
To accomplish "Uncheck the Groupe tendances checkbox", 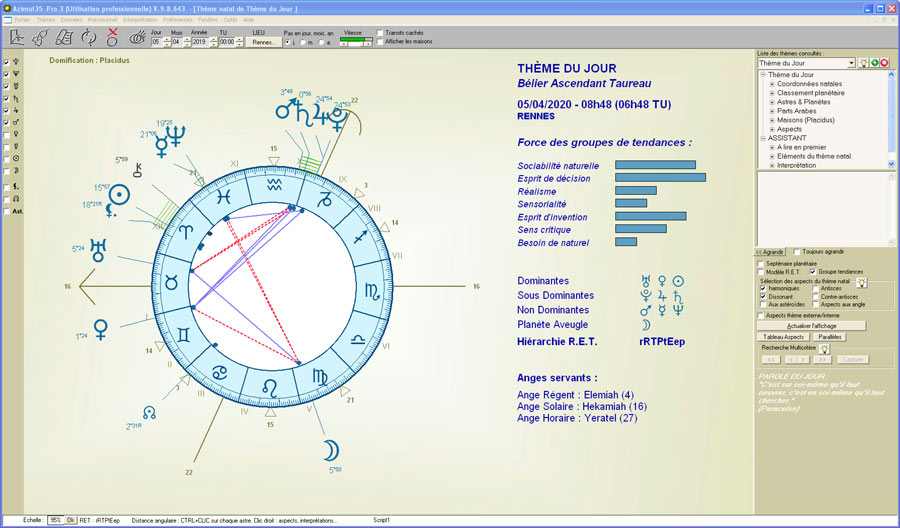I will coord(812,272).
